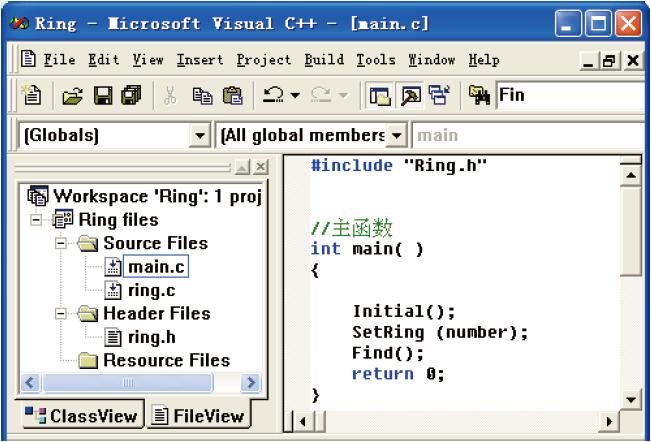Click the Open file folder icon
The image size is (651, 442).
pos(72,95)
